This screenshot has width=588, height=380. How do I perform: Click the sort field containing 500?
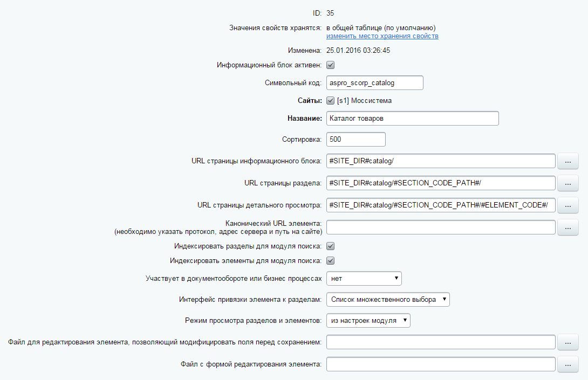click(x=355, y=139)
